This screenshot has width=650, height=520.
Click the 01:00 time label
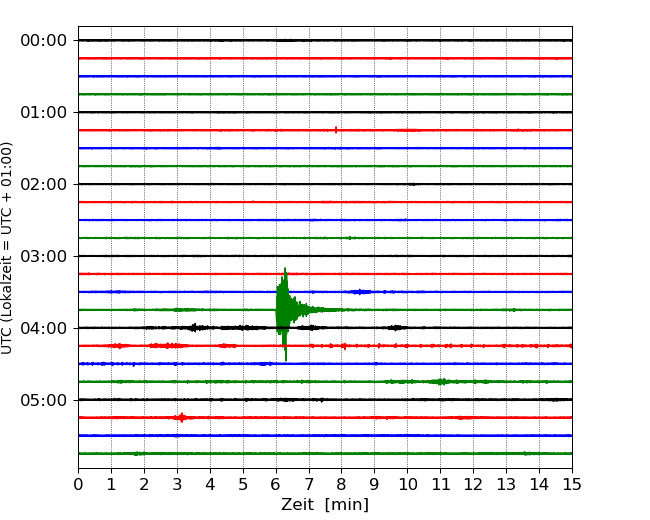click(x=44, y=112)
